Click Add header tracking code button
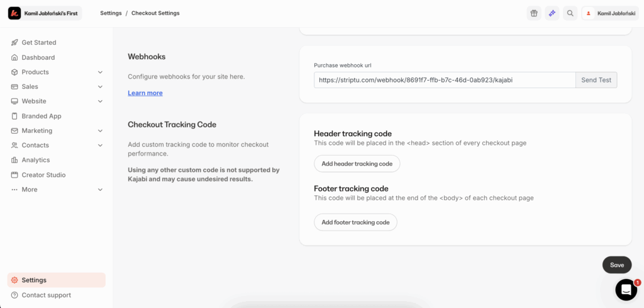The width and height of the screenshot is (644, 308). tap(357, 164)
